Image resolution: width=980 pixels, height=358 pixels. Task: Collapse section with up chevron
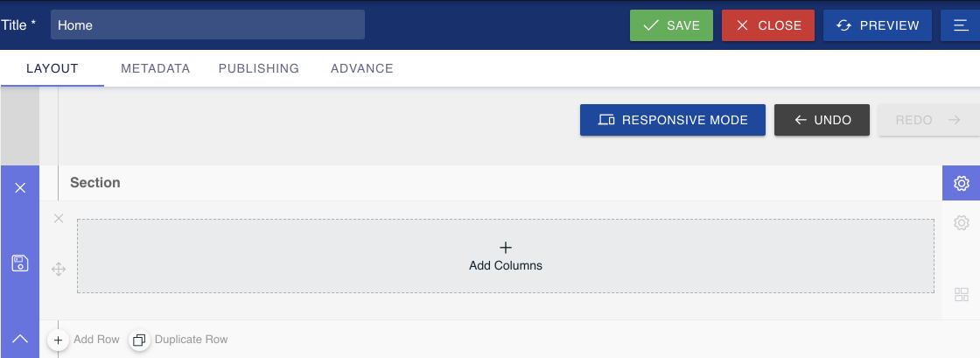click(x=20, y=339)
